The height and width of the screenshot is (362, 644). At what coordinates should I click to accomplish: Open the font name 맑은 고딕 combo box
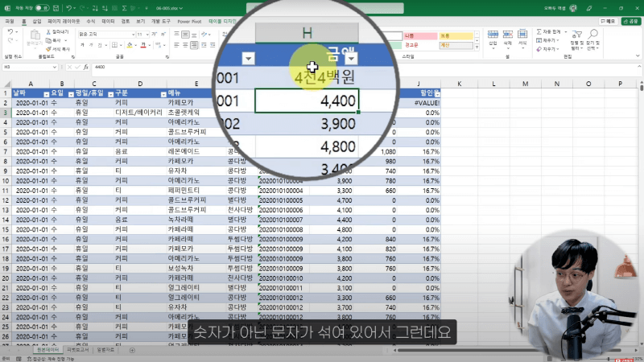pos(106,35)
